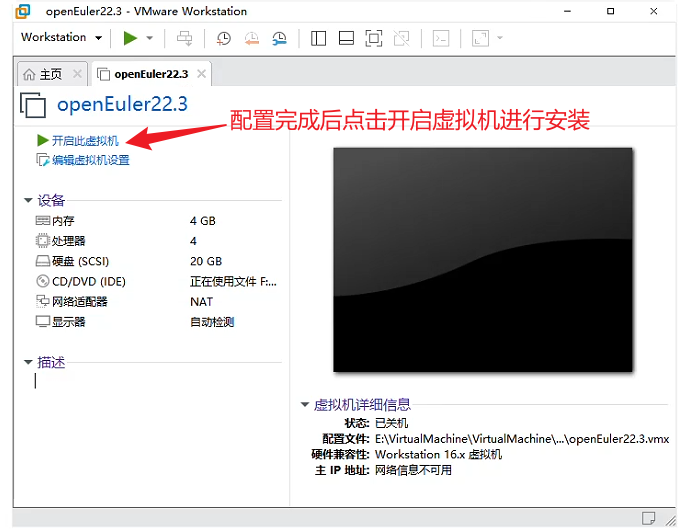
Task: Collapse the 虚拟机详细信息 section
Action: (x=305, y=405)
